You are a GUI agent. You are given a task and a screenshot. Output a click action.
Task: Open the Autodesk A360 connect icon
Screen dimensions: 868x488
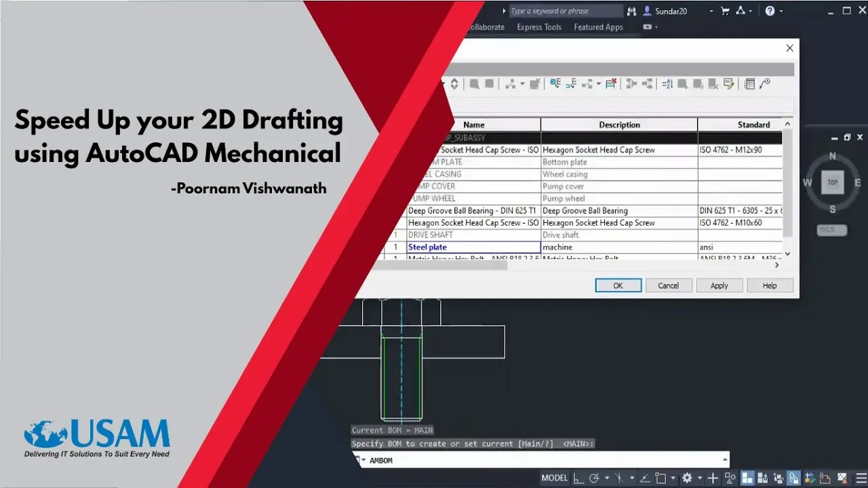click(741, 11)
